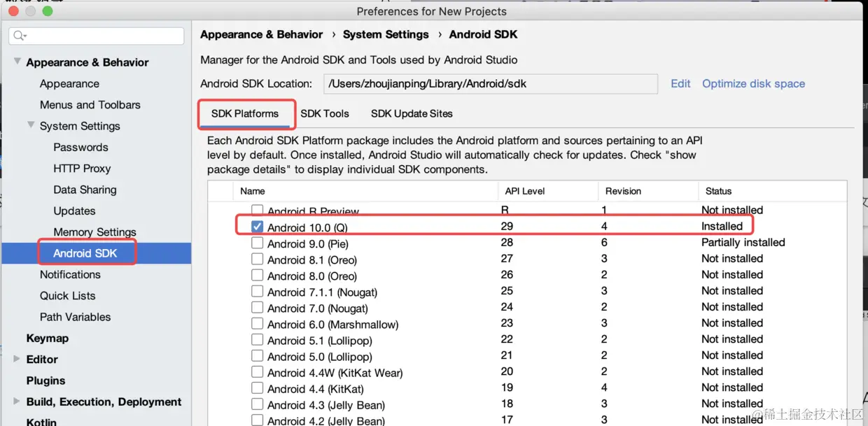
Task: Check the Android 4.3 (Jelly Bean) checkbox
Action: (x=257, y=404)
